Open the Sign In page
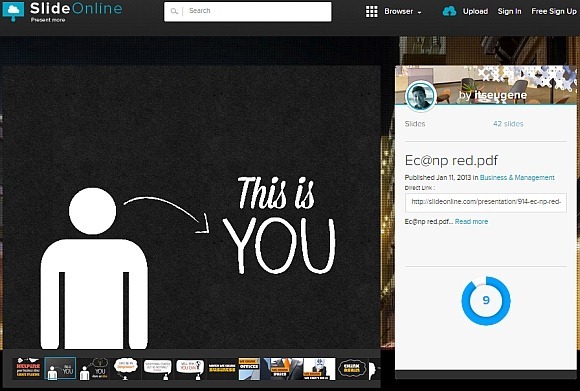580x391 pixels. (509, 11)
